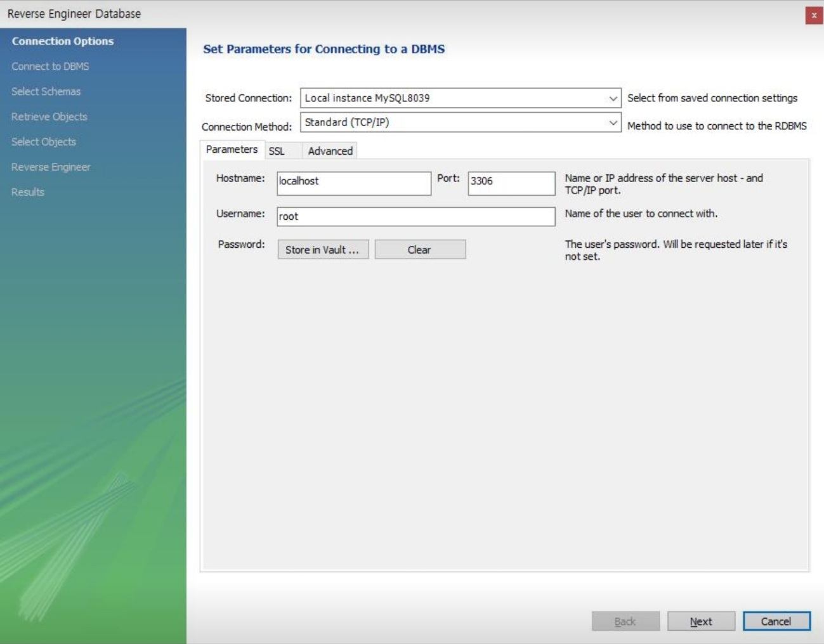This screenshot has width=824, height=644.
Task: Open the Stored Connection dropdown
Action: tap(460, 98)
